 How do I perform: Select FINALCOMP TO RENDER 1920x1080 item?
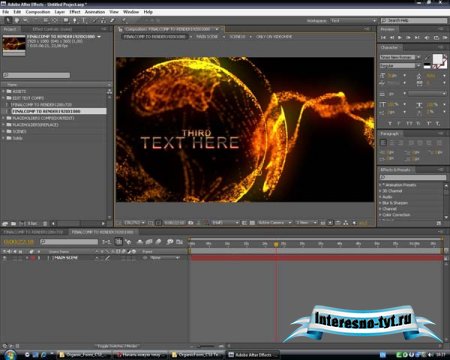tap(59, 111)
